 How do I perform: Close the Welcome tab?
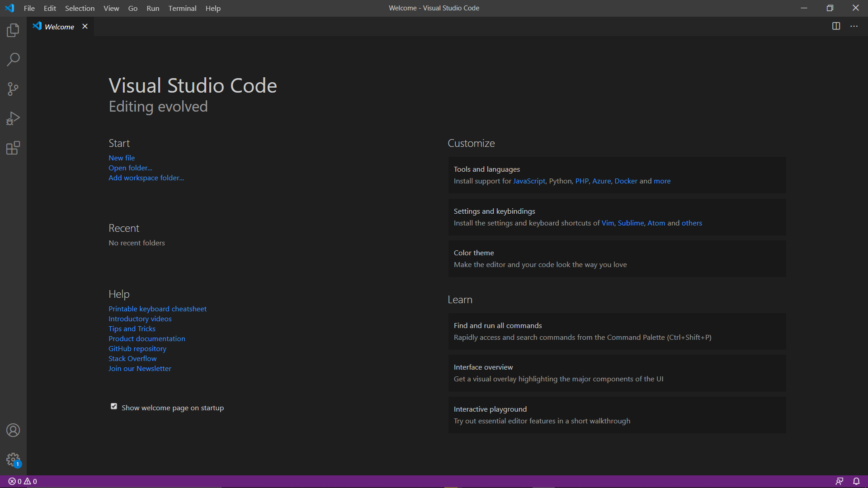pyautogui.click(x=85, y=26)
